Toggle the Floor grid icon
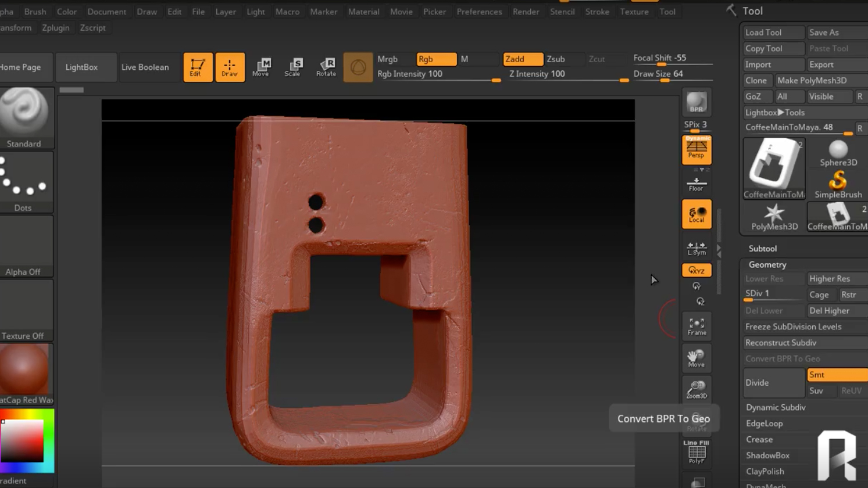Viewport: 868px width, 488px height. click(x=696, y=184)
